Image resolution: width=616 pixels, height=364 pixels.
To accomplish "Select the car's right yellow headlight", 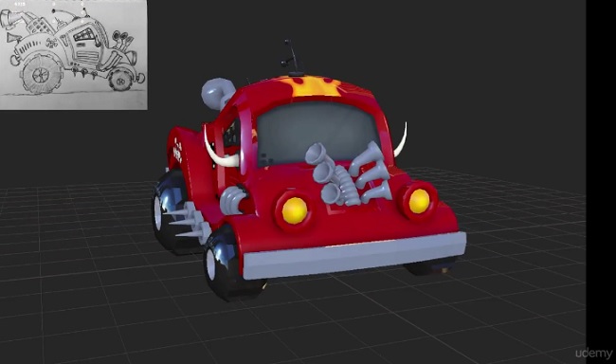I will (419, 201).
